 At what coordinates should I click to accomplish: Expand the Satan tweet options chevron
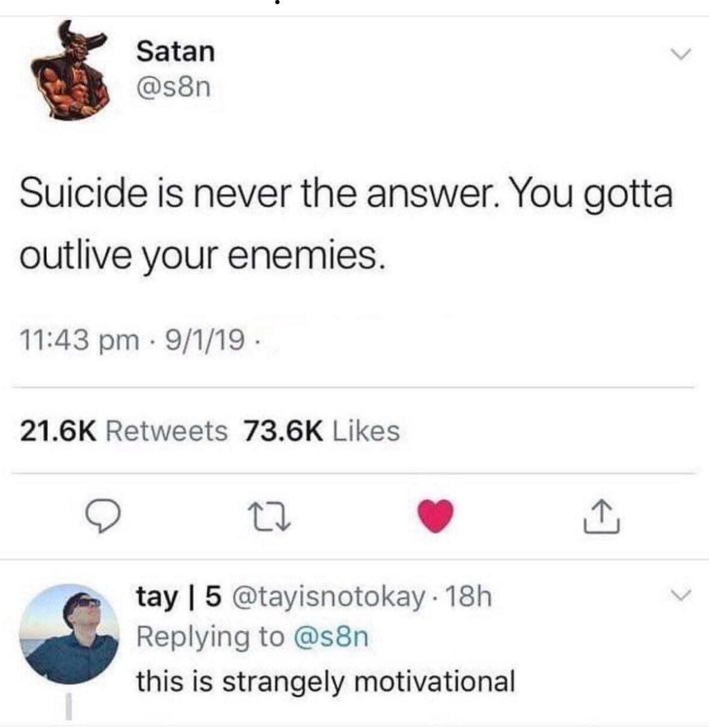click(681, 55)
